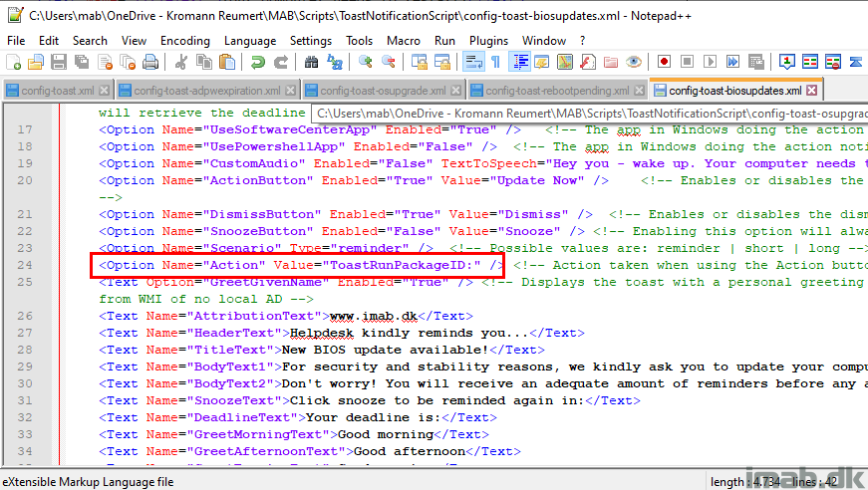
Task: Click the compare icon with red minus badge
Action: (833, 62)
